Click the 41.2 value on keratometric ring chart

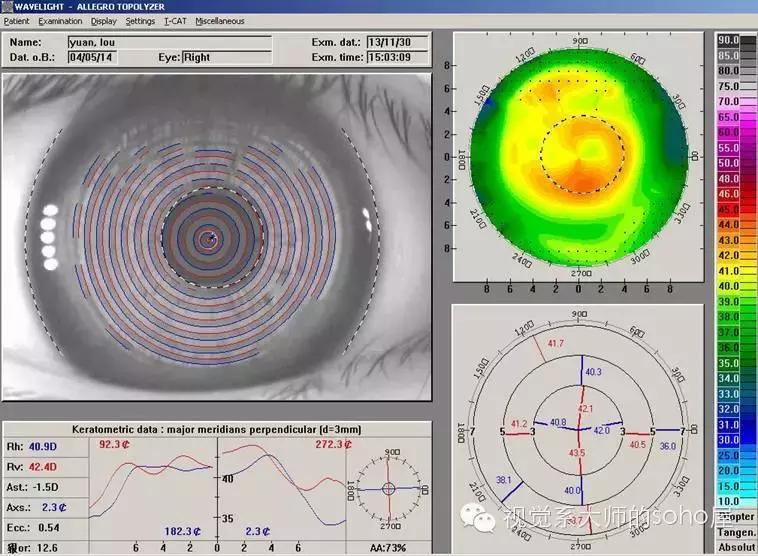point(519,424)
